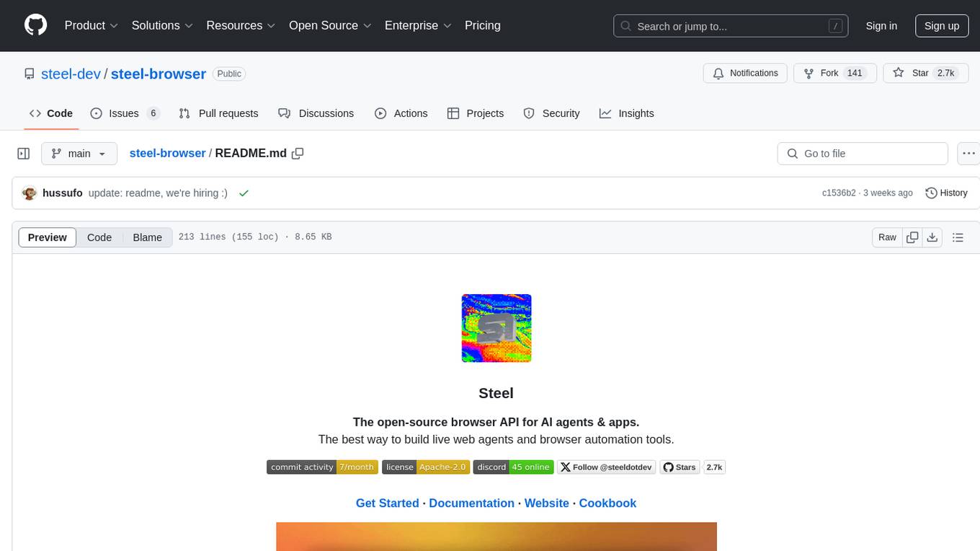Viewport: 980px width, 551px height.
Task: Follow @steeldotdev on X badge
Action: (x=606, y=467)
